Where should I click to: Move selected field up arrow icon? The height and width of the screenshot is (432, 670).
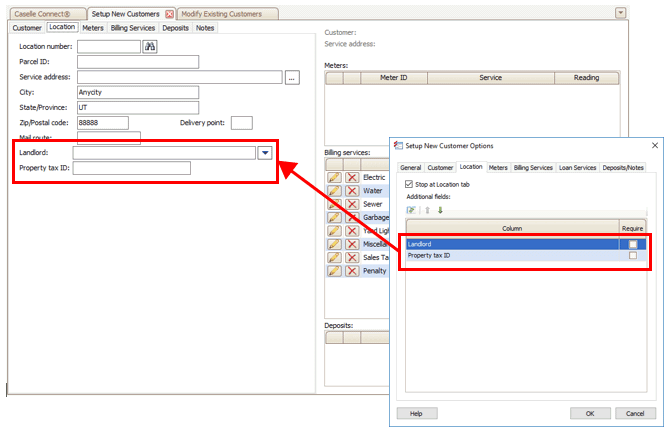427,210
